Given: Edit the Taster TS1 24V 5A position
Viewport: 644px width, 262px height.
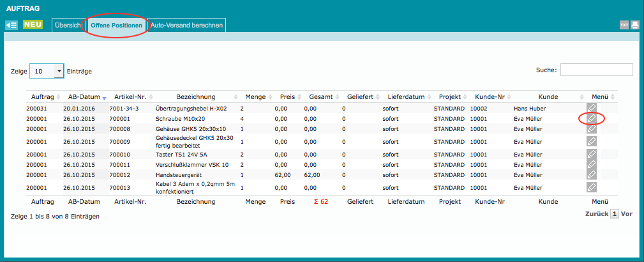Looking at the screenshot, I should click(592, 154).
